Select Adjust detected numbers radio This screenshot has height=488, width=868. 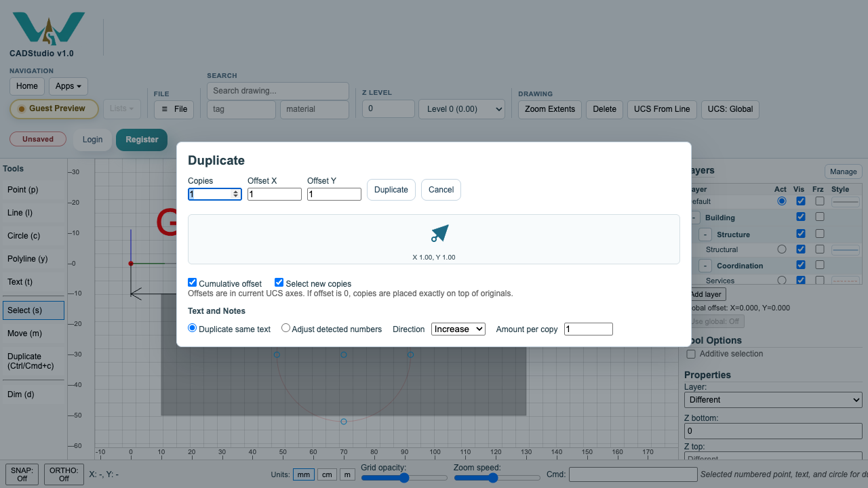pyautogui.click(x=286, y=328)
